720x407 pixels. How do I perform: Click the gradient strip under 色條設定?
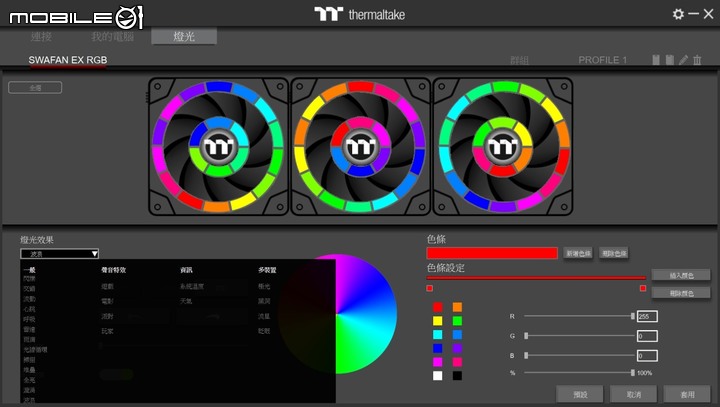[x=536, y=278]
